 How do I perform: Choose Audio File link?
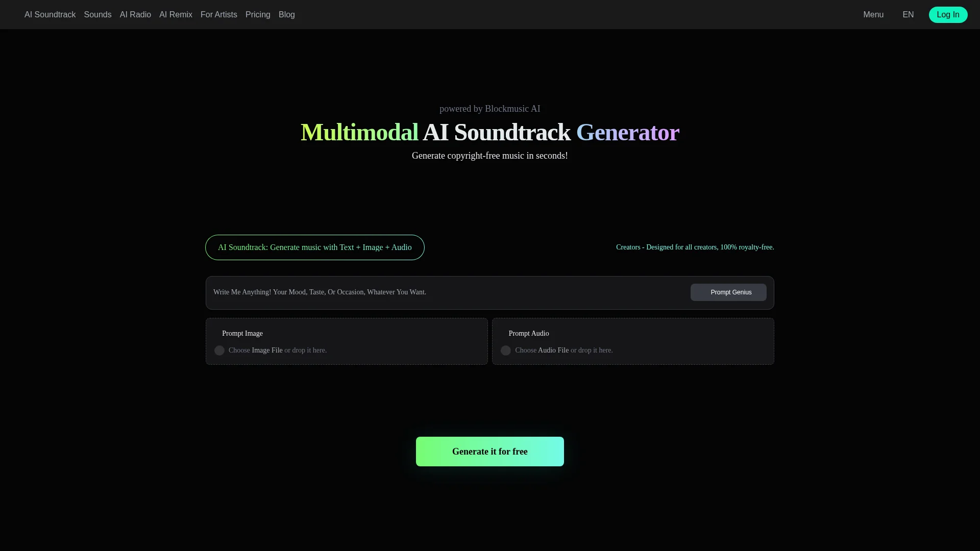pos(553,350)
